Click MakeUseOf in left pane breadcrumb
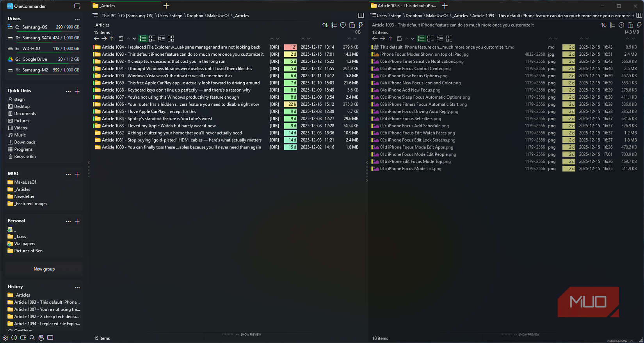 [218, 16]
